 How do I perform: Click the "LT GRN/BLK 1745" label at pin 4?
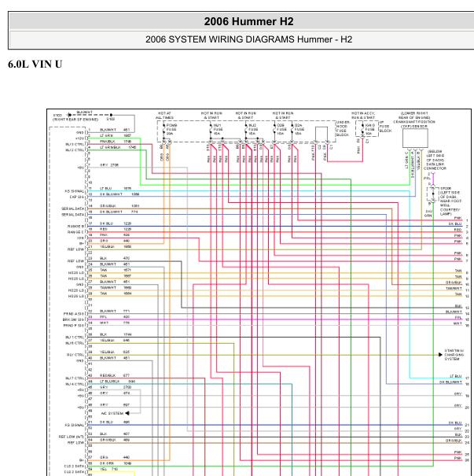118,147
